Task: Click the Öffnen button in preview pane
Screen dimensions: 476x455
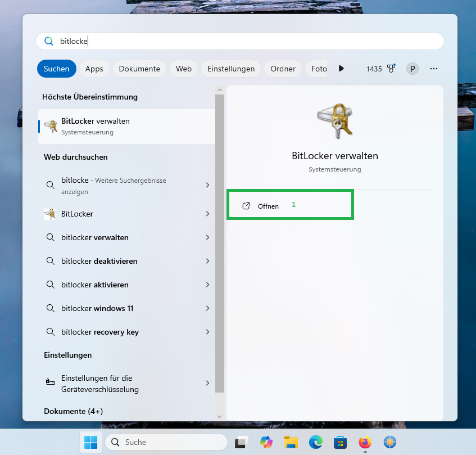Action: (x=290, y=206)
